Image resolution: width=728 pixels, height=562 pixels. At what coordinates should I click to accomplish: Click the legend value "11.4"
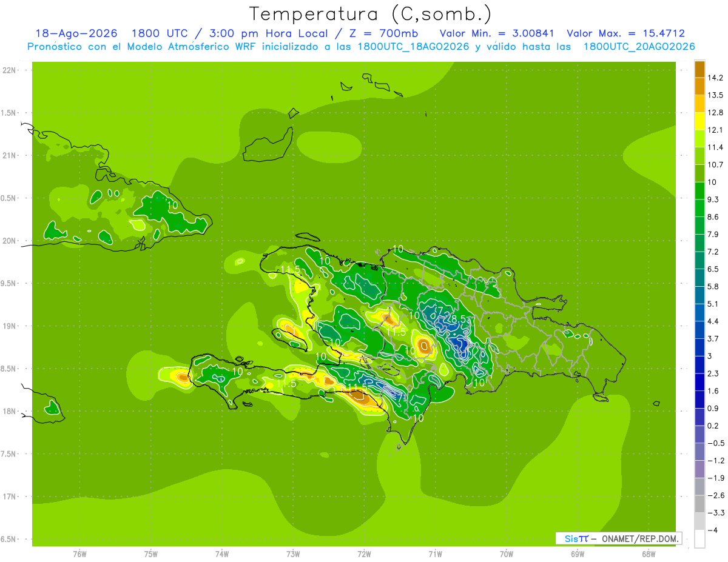coord(715,147)
